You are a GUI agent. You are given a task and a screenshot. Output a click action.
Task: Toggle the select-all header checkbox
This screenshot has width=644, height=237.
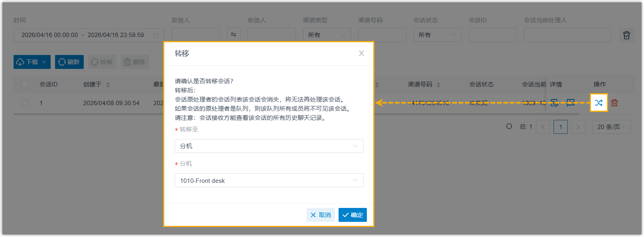click(x=25, y=84)
